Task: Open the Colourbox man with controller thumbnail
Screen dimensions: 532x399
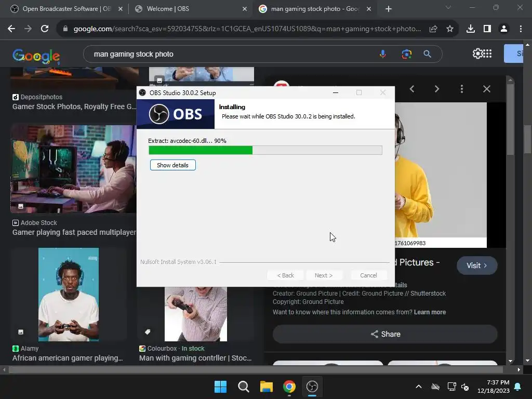Action: tap(196, 314)
